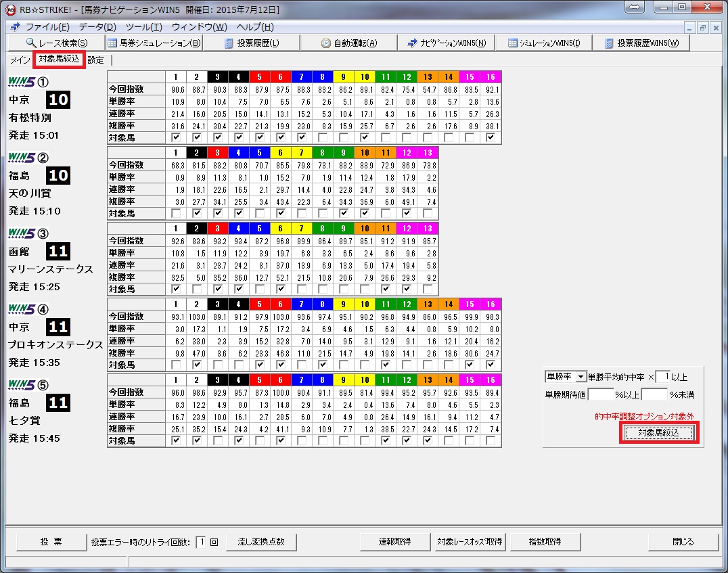Open the ウィンドウ(W) menu

click(x=199, y=27)
